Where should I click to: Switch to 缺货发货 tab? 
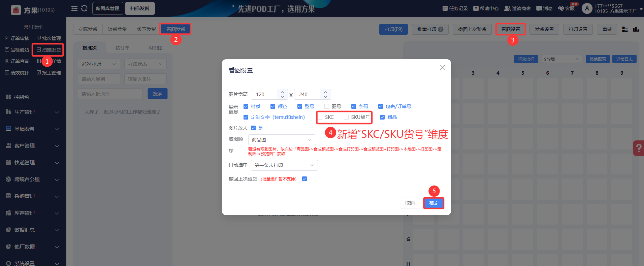(117, 29)
